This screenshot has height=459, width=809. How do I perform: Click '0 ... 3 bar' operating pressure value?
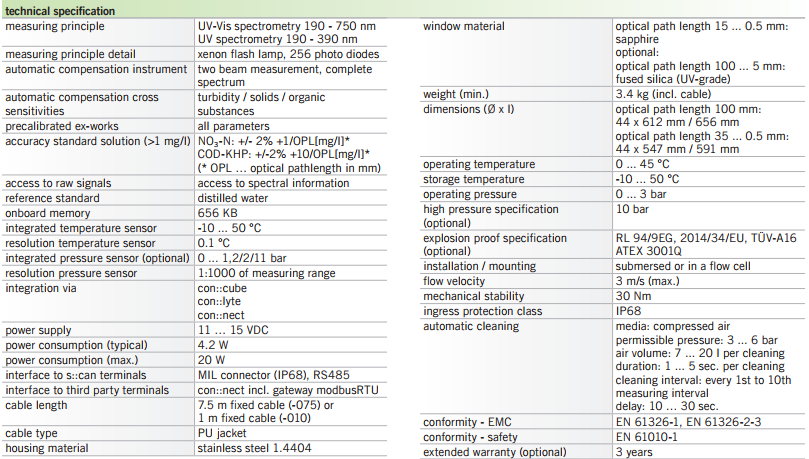(641, 194)
